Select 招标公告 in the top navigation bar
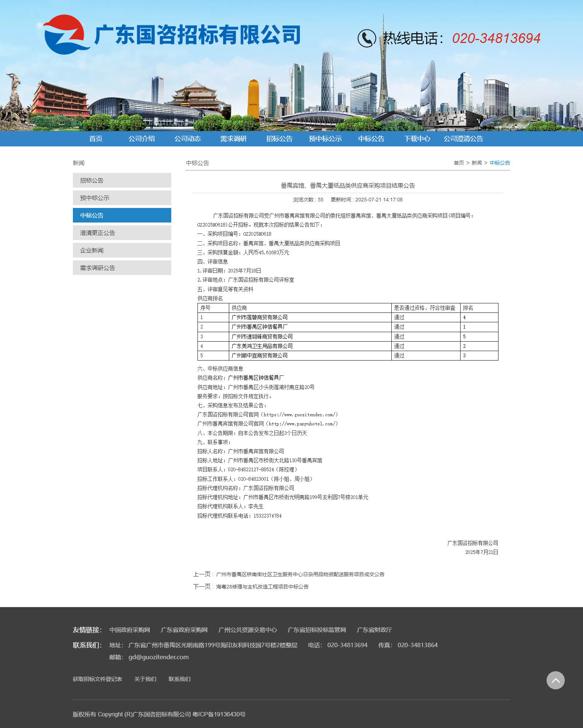 click(279, 139)
